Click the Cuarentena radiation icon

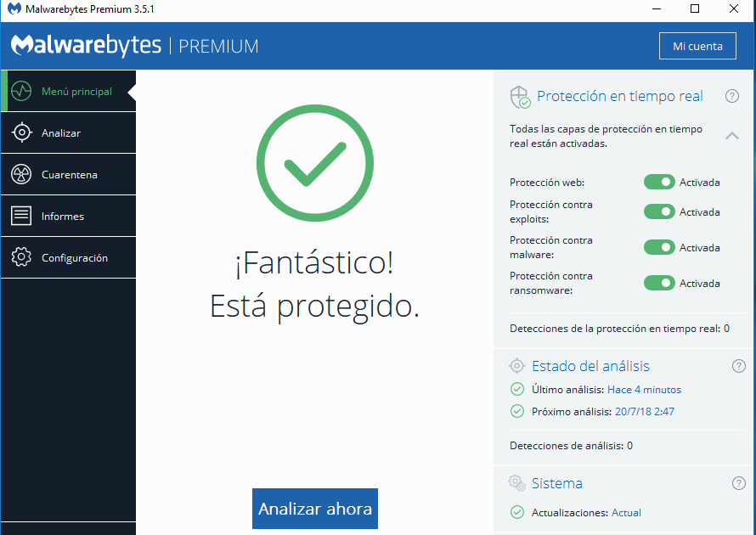[21, 174]
